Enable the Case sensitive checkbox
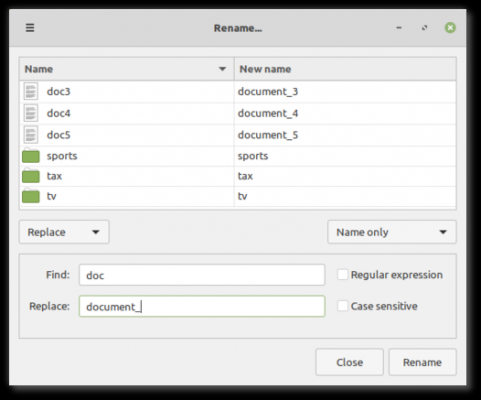The height and width of the screenshot is (400, 481). 342,306
